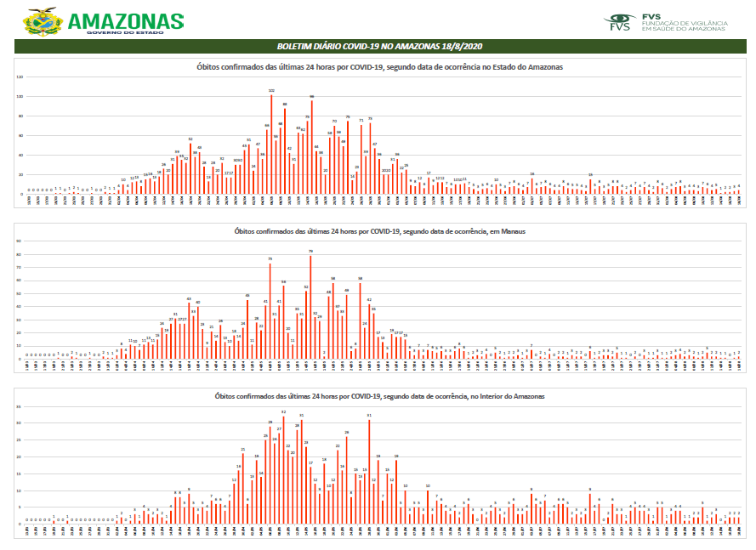Click the Interior do Amazonas chart title

pyautogui.click(x=379, y=396)
